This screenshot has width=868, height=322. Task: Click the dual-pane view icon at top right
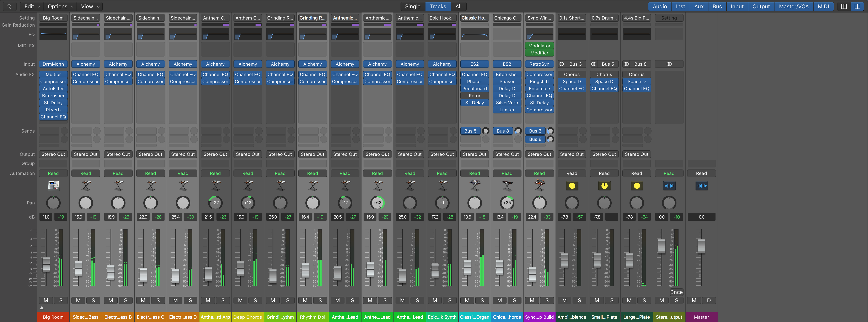(858, 6)
